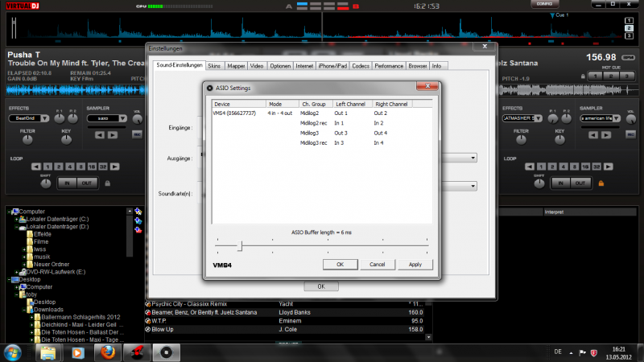Select the Blow Up track row

[x=287, y=330]
